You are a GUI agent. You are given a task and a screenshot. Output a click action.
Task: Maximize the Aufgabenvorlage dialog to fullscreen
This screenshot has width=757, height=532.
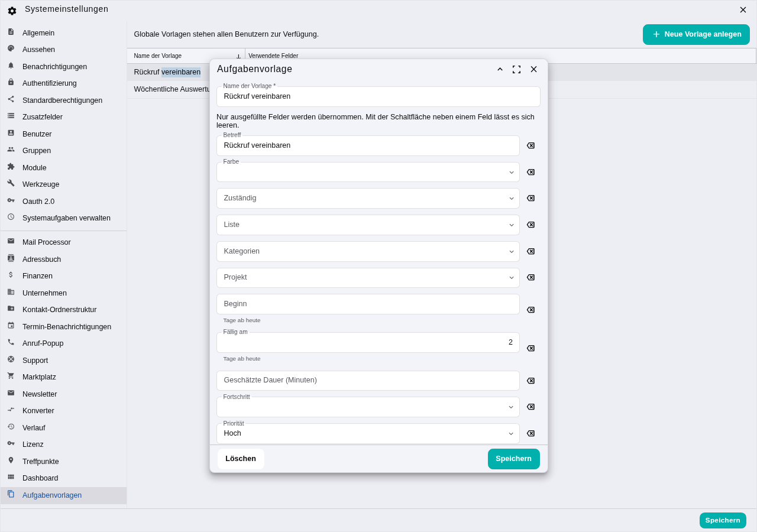(516, 69)
